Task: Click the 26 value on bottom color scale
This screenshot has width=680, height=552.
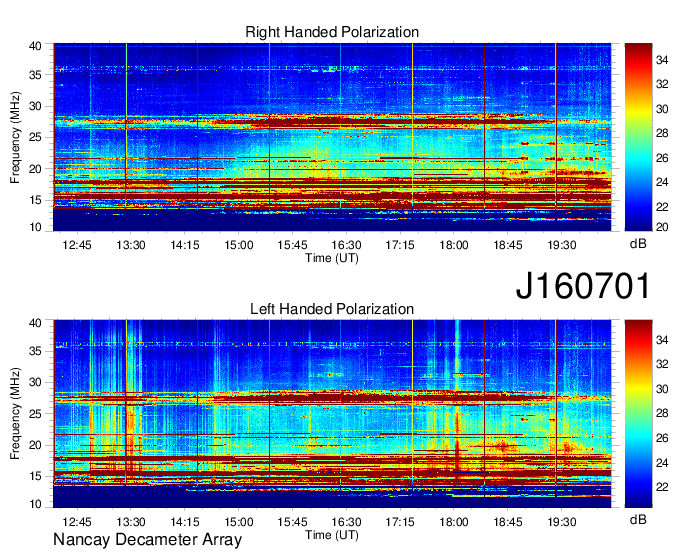Action: (662, 438)
